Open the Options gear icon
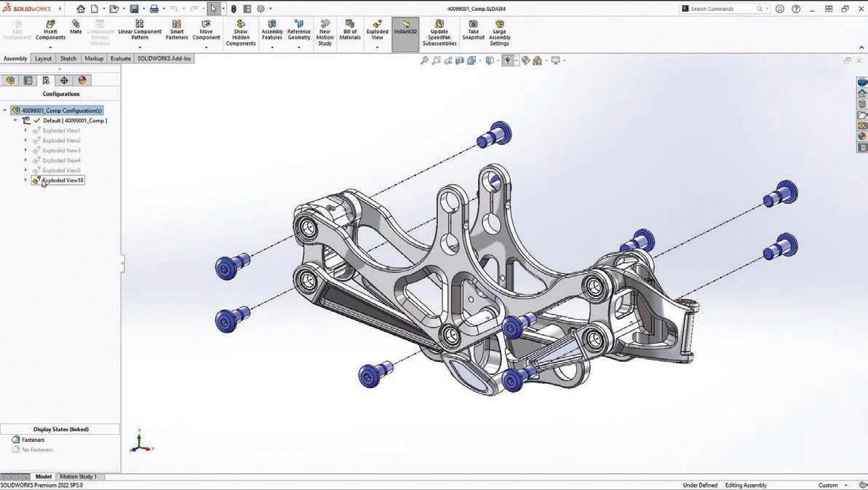Screen dimensions: 868x490 click(x=260, y=9)
